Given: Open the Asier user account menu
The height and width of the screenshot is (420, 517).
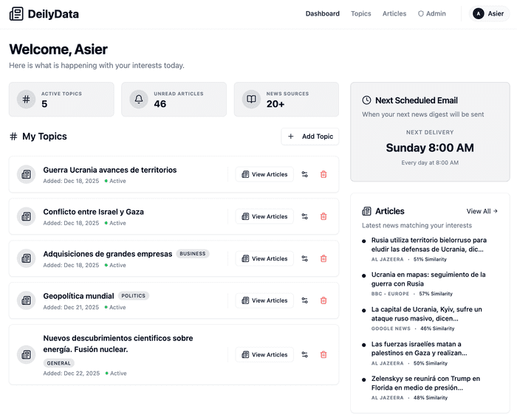Looking at the screenshot, I should 488,13.
